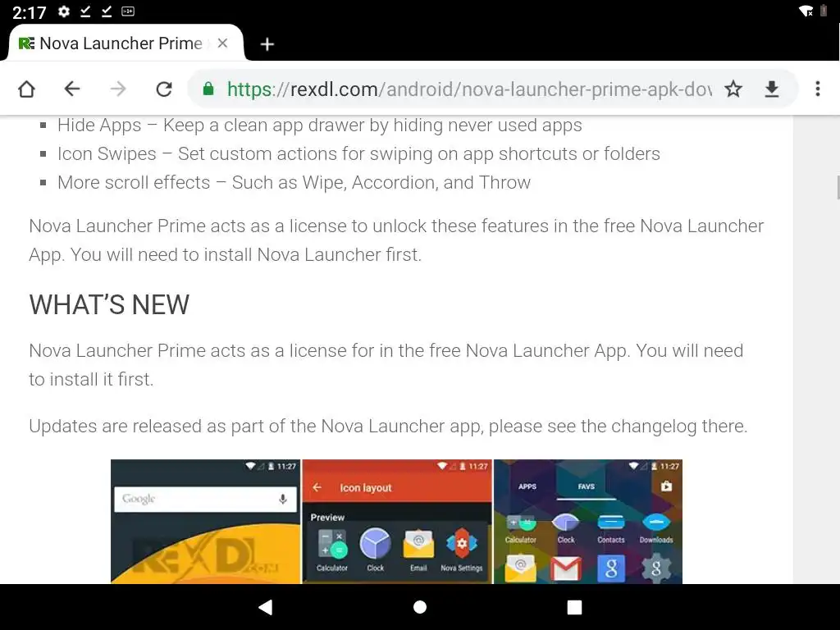Select the Nova Launcher Prime tab
The width and height of the screenshot is (840, 630).
pyautogui.click(x=126, y=43)
